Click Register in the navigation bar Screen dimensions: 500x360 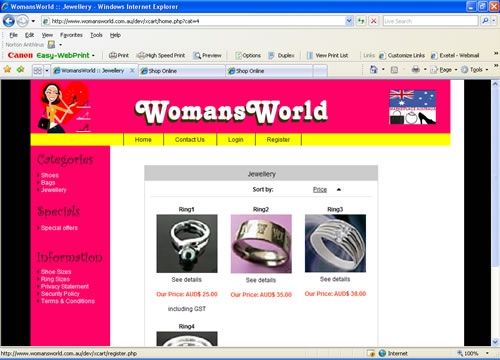(278, 140)
